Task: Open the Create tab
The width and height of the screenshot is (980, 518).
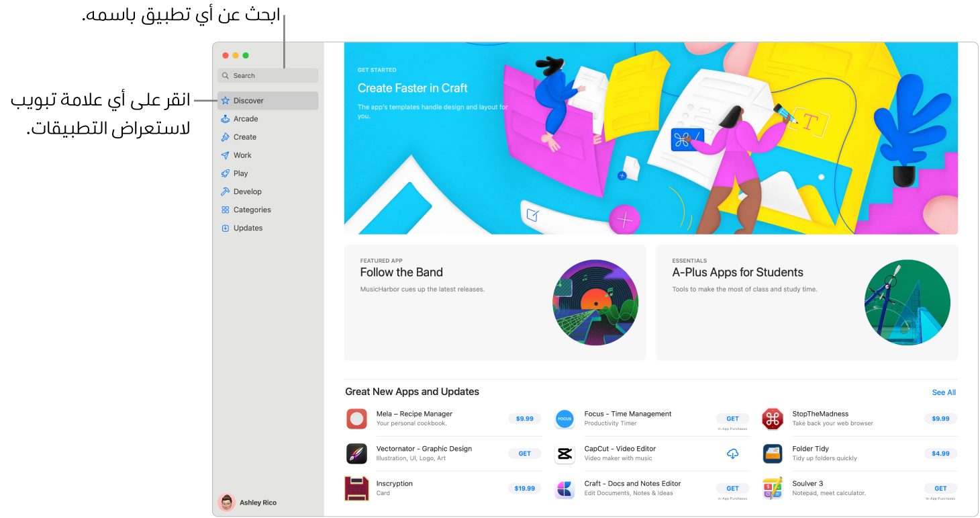Action: pos(268,137)
